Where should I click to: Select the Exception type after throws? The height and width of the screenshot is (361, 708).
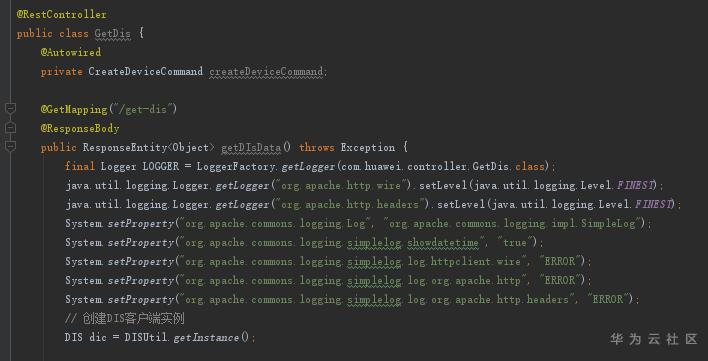[368, 148]
